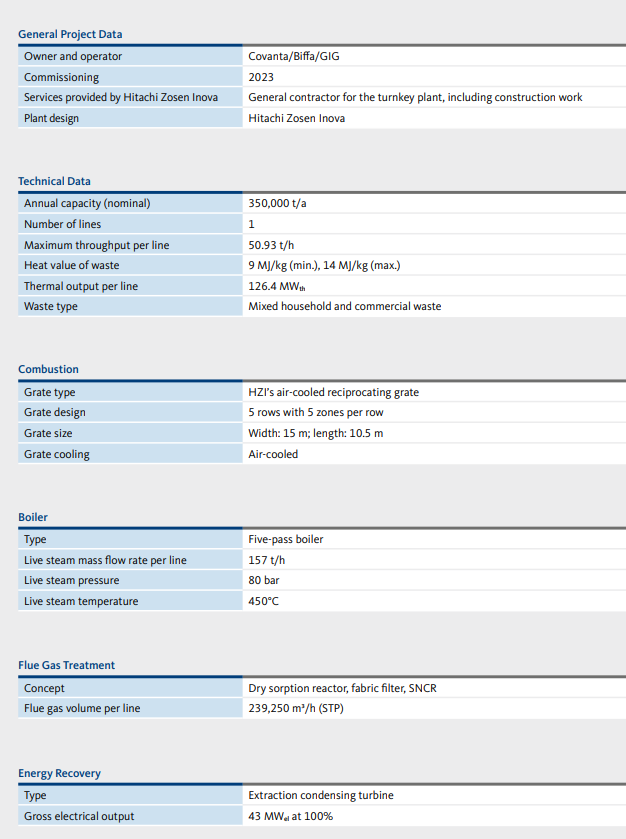Select the Dry sorption reactor concept text

(x=342, y=688)
